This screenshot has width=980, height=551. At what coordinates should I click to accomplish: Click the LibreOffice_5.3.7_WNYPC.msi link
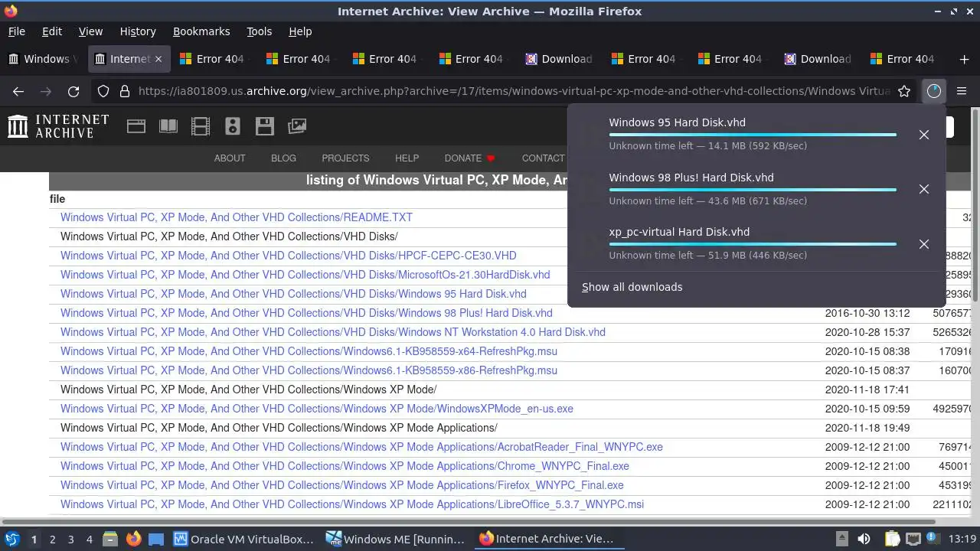pyautogui.click(x=352, y=504)
